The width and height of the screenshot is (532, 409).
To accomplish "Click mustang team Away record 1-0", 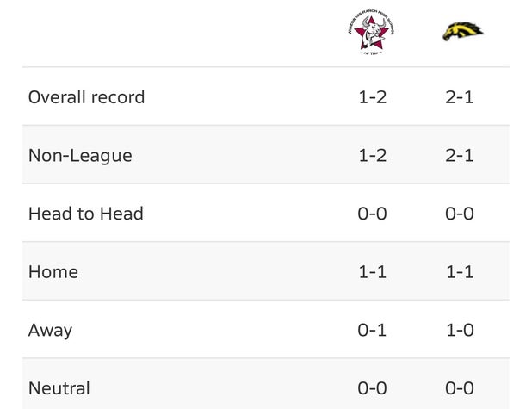I will pyautogui.click(x=460, y=331).
